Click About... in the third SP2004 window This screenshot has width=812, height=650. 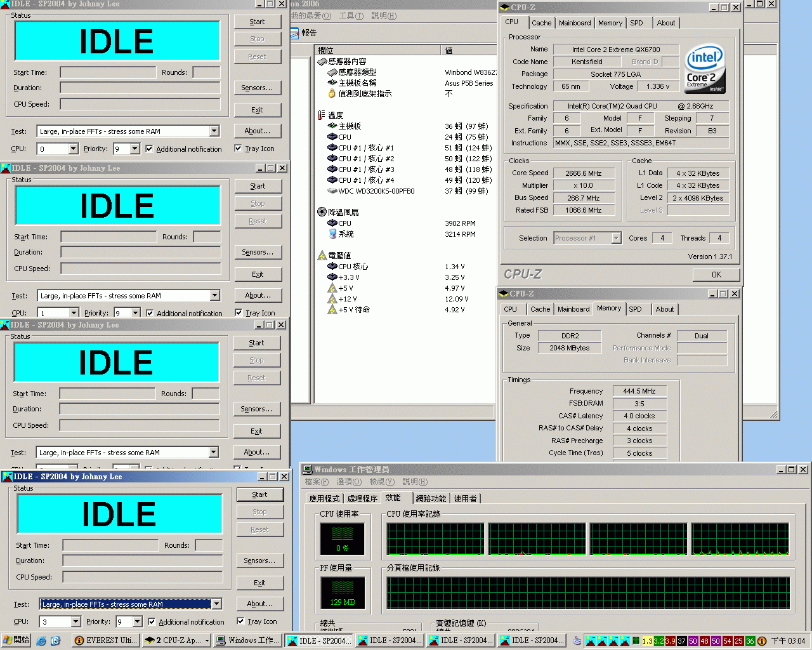[256, 452]
